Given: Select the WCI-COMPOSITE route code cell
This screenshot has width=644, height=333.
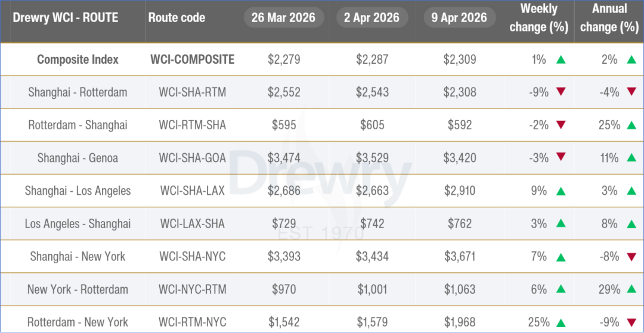Looking at the screenshot, I should (192, 60).
